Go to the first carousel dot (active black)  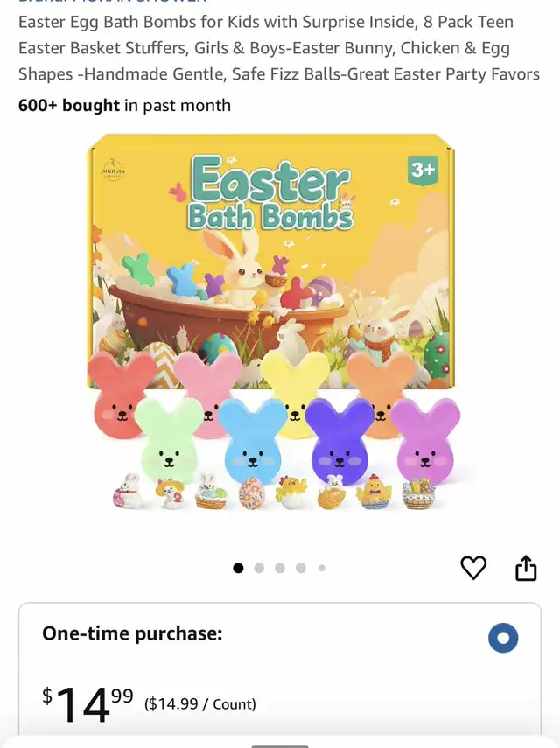[238, 568]
